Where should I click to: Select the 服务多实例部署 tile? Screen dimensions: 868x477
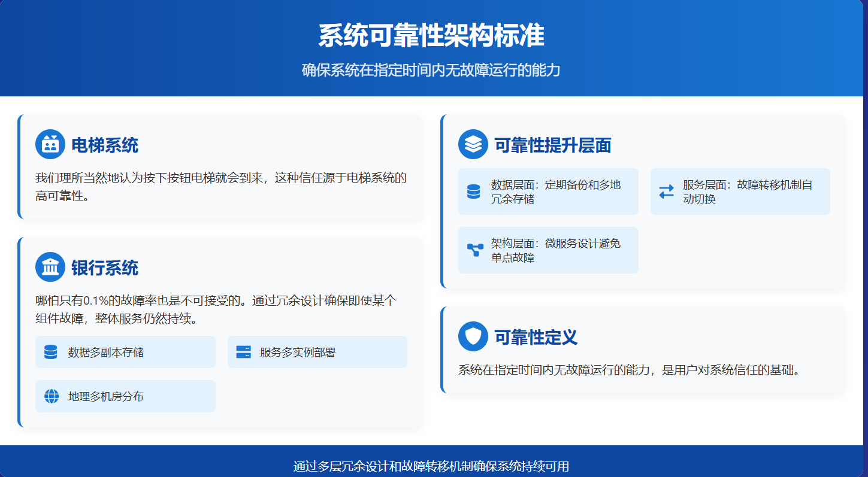317,352
